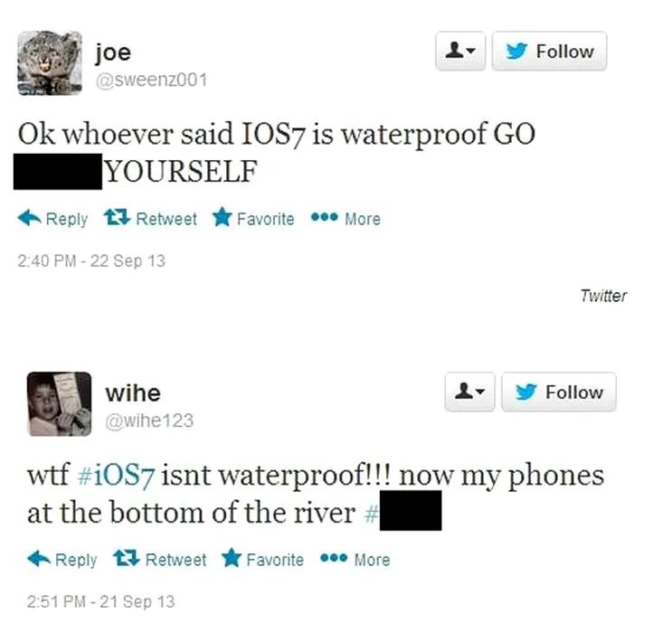The height and width of the screenshot is (633, 672).
Task: Open the @wihe123 profile handle
Action: click(x=149, y=420)
